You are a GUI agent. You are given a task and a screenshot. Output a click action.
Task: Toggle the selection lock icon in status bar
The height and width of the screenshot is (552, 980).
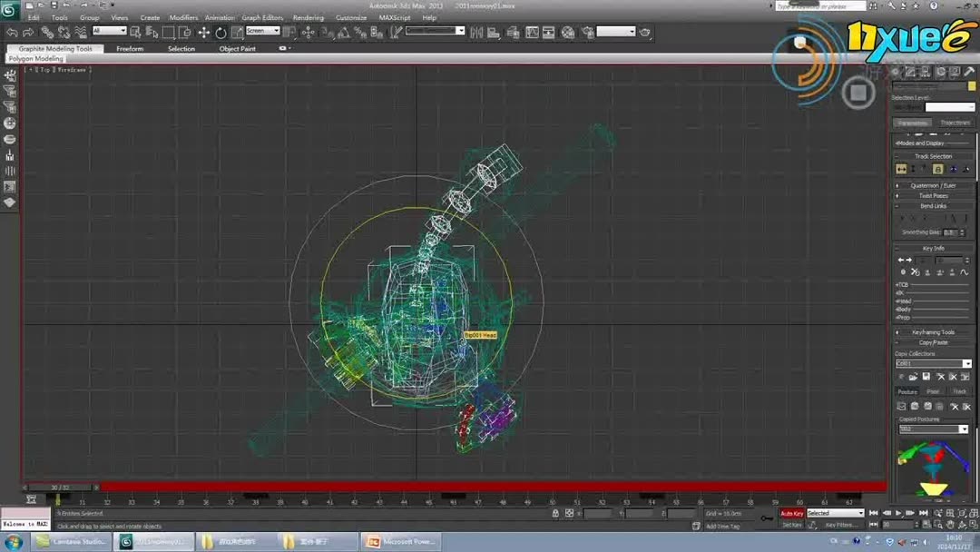(x=554, y=514)
